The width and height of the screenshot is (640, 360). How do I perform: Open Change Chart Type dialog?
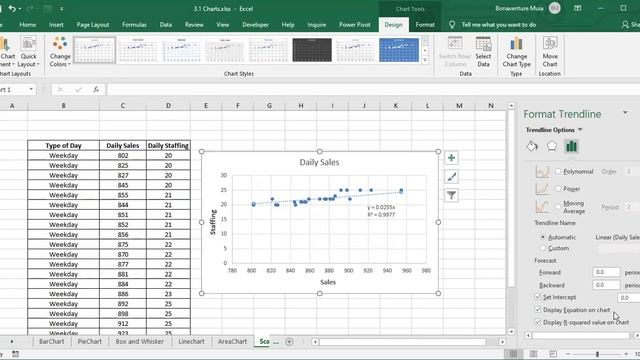(516, 52)
